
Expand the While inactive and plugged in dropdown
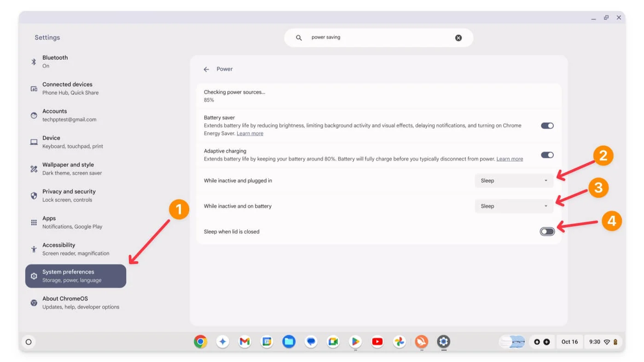514,181
